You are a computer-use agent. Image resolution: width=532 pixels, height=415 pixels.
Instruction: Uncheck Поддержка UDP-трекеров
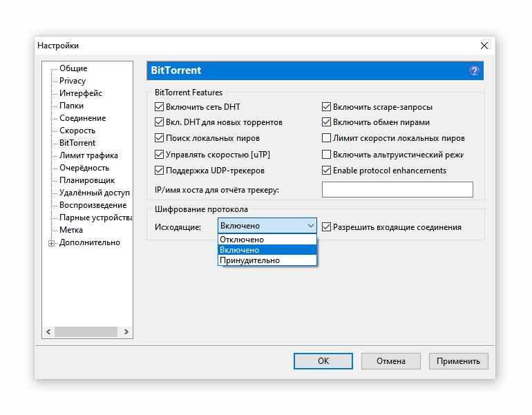pos(159,170)
